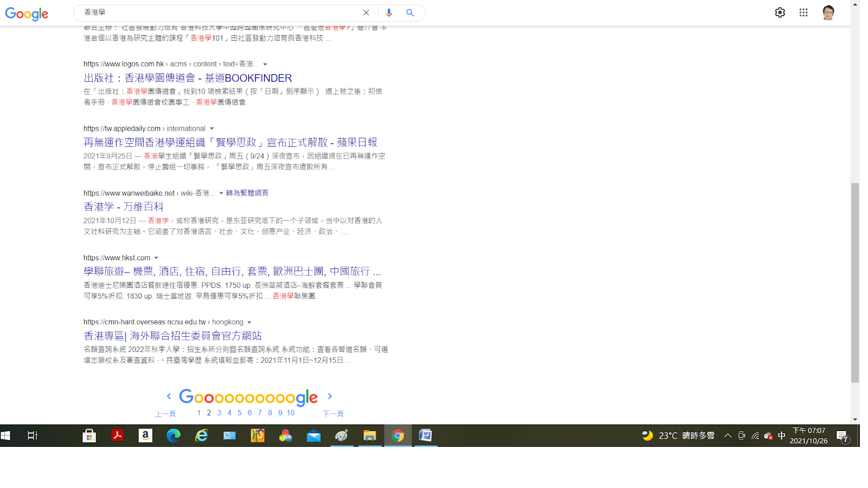Switch the Chinese input method indicator
Screen dimensions: 868x488
[781, 435]
